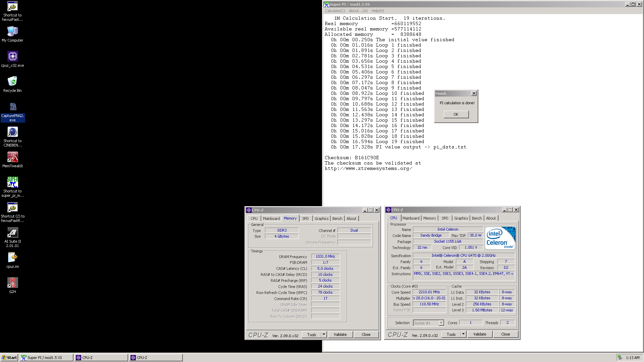Click the Multiplier x 20.0 field
Screen dimensions: 644x362
point(429,298)
